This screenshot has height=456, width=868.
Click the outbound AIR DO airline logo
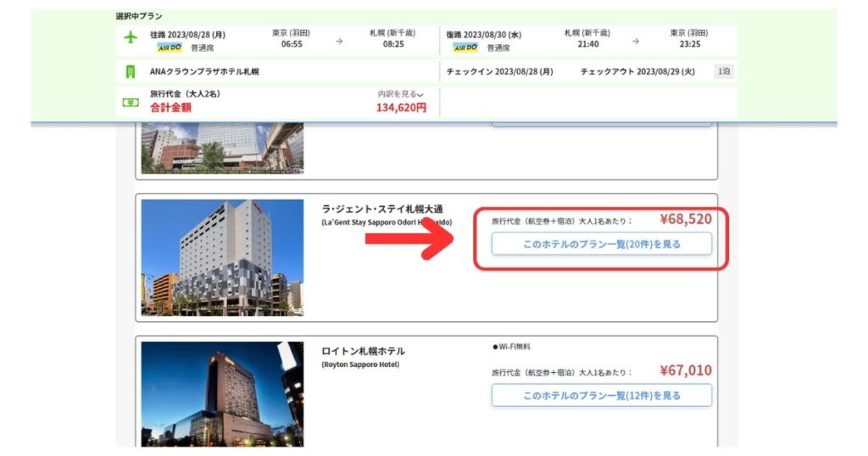click(170, 47)
